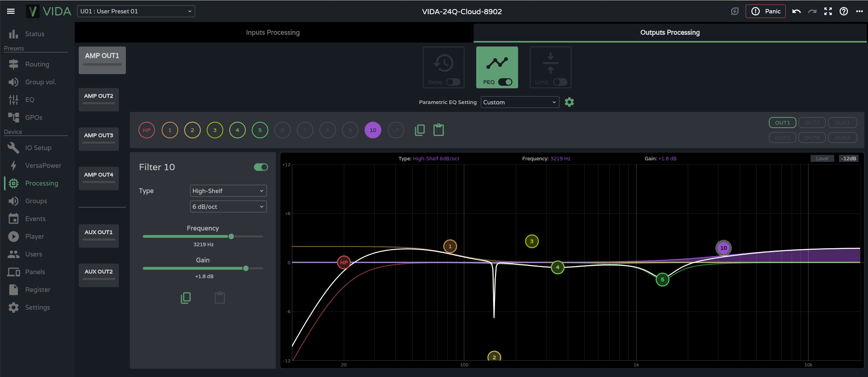The width and height of the screenshot is (868, 377).
Task: Select filter 3 circle
Action: [215, 130]
